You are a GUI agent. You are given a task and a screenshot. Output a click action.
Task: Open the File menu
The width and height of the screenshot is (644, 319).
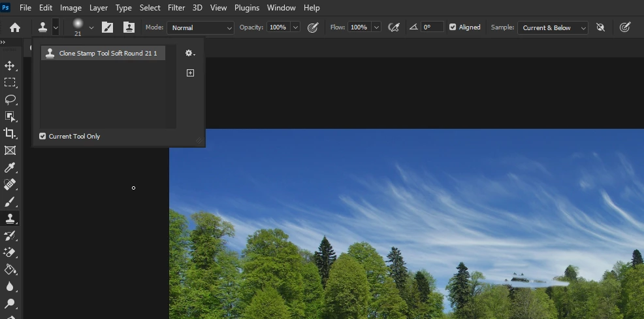(25, 7)
